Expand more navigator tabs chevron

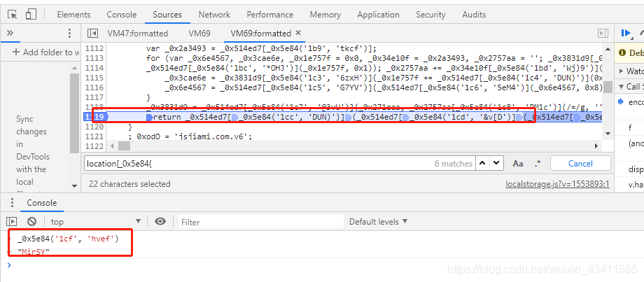point(10,33)
